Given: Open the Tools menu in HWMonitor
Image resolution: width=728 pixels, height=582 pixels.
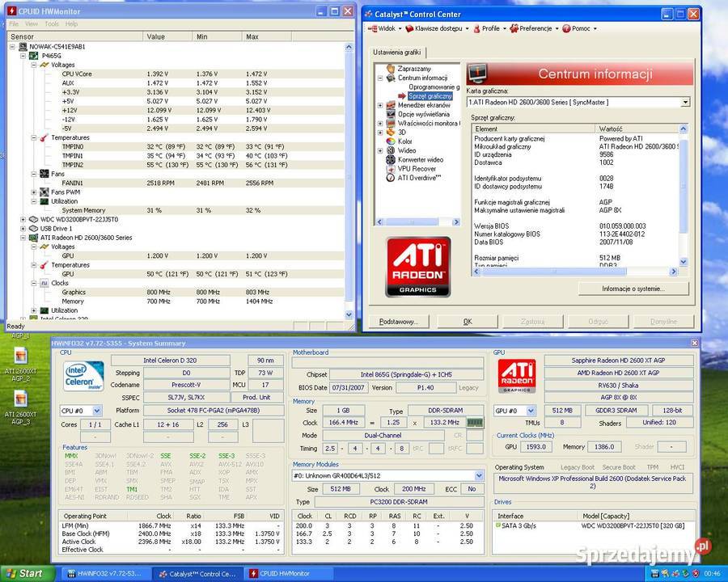Looking at the screenshot, I should pos(52,23).
